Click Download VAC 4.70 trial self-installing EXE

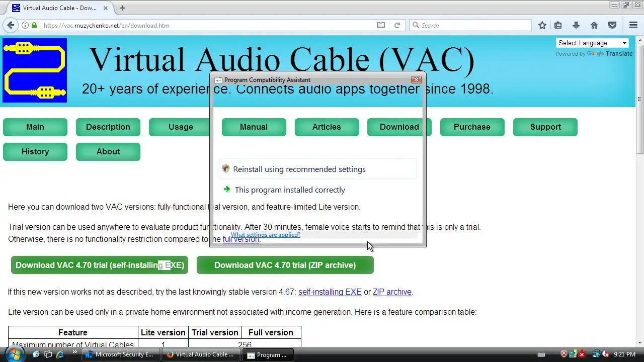click(100, 265)
